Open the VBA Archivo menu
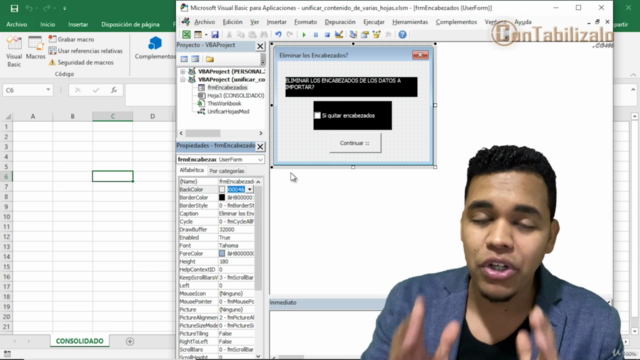This screenshot has width=640, height=360. tap(204, 22)
